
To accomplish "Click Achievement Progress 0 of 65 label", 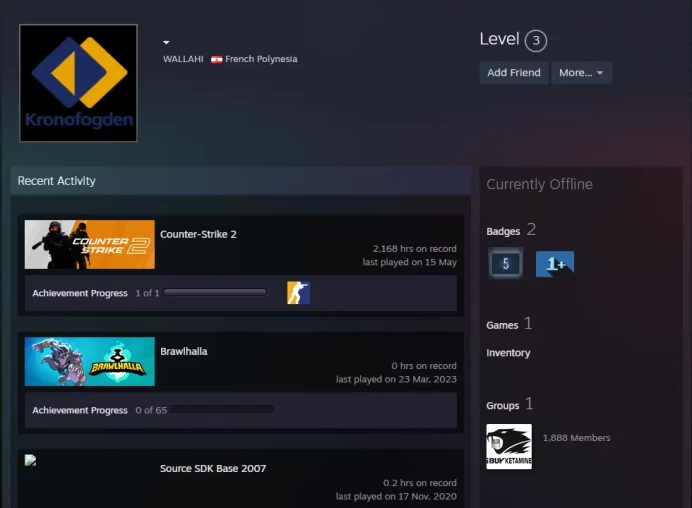I will coord(99,410).
